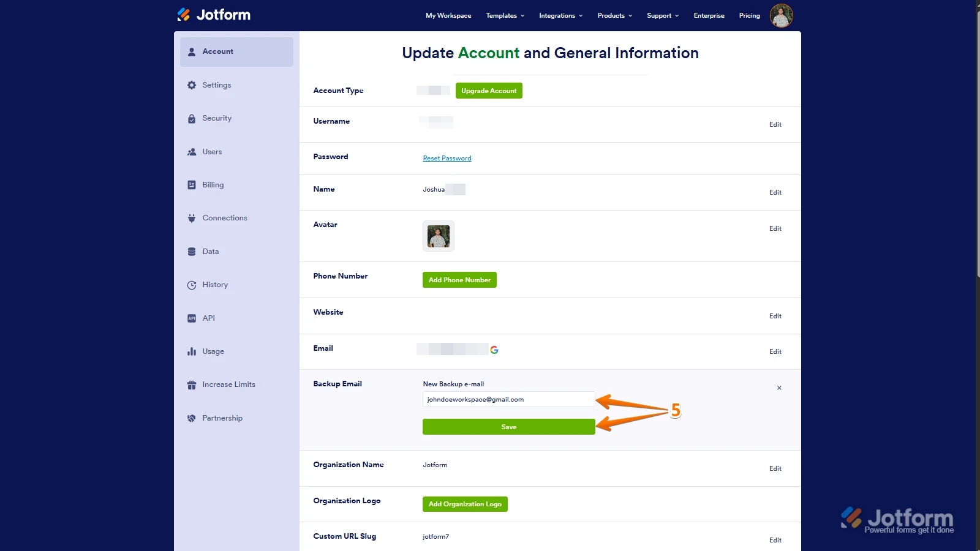
Task: Click the Jotform logo
Action: click(214, 14)
